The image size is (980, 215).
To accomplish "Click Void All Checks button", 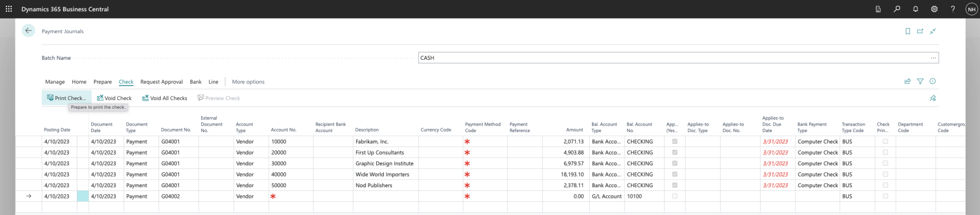I will tap(164, 98).
